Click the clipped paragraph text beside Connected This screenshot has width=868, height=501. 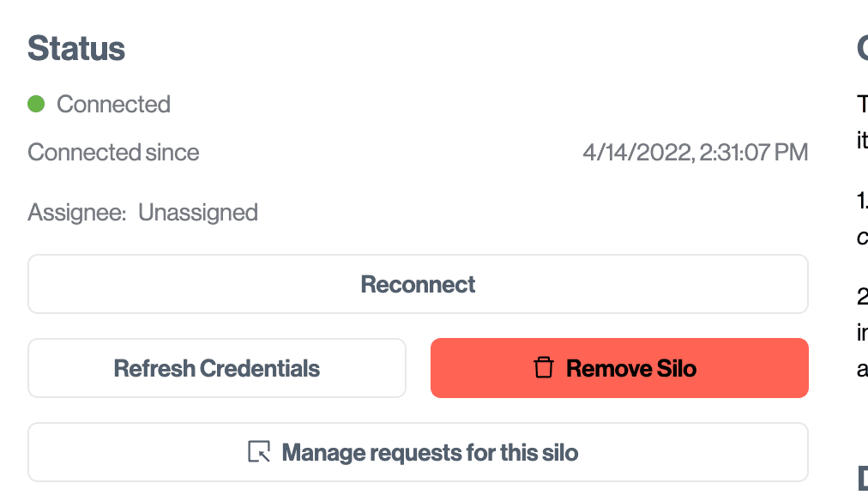[x=862, y=105]
